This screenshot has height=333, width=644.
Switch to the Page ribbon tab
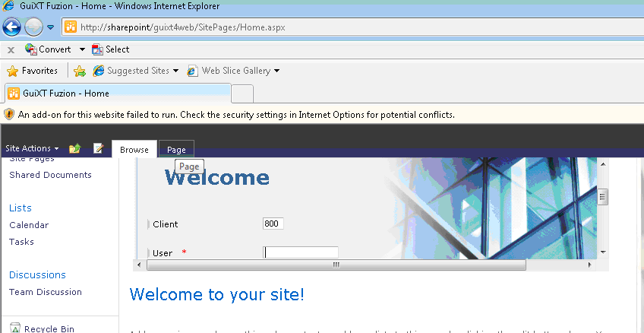click(x=177, y=150)
